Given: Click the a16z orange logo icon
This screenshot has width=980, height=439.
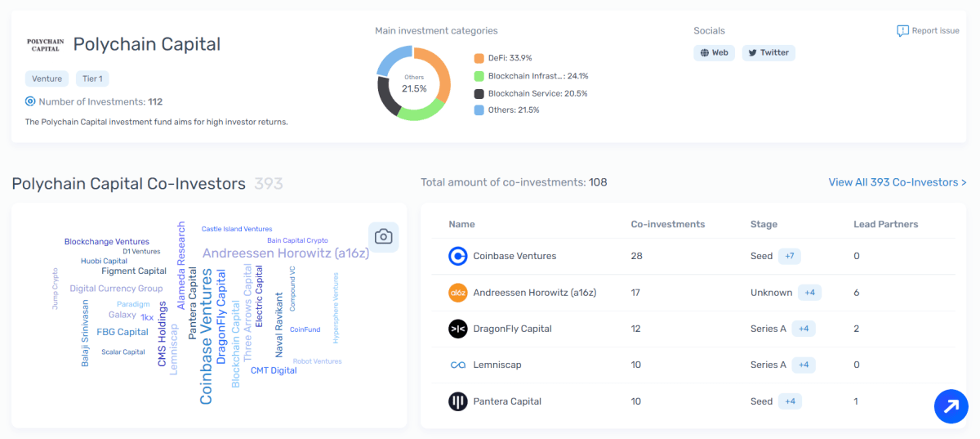Looking at the screenshot, I should (x=458, y=293).
